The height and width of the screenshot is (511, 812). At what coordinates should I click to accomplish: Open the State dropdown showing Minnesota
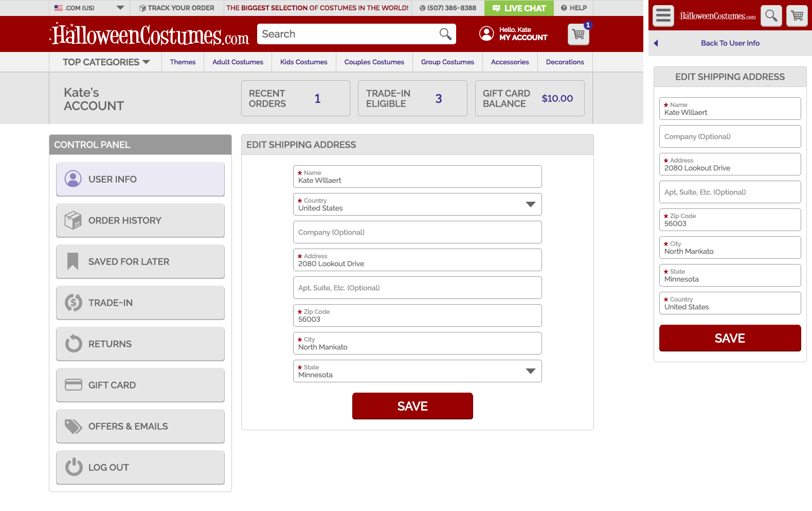coord(417,371)
